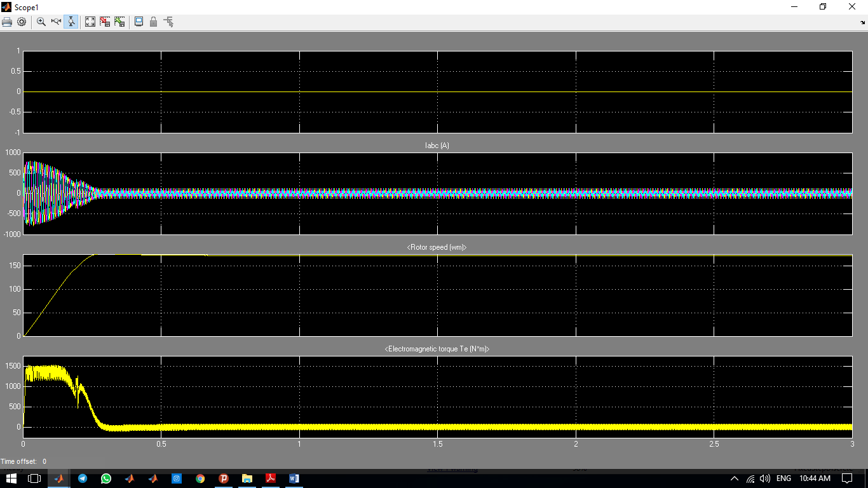Click inside the Rotor speed plot area
The width and height of the screenshot is (868, 488).
(437, 295)
